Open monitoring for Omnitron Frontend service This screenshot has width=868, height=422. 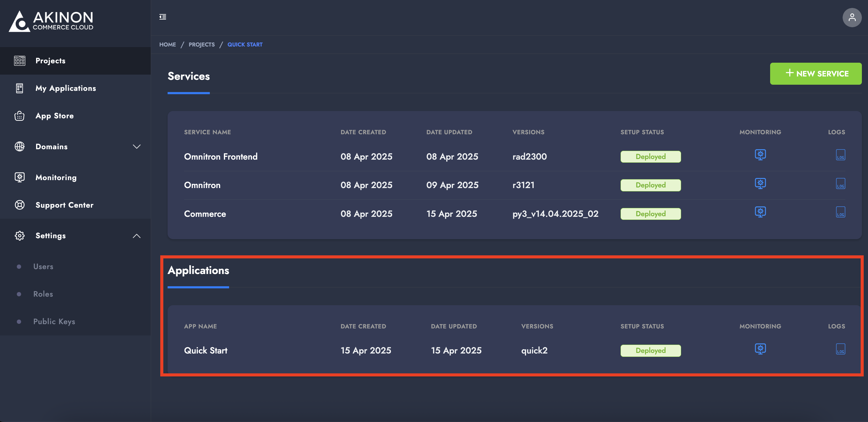coord(760,155)
